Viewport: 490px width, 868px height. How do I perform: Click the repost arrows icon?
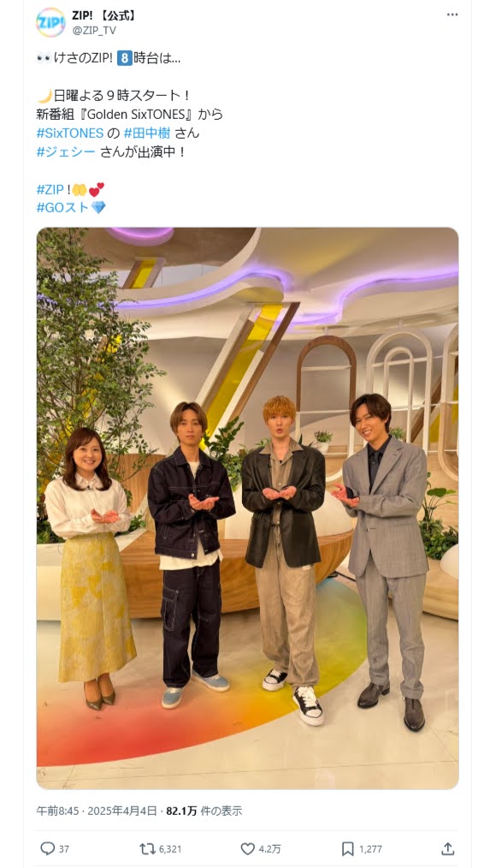(x=147, y=848)
